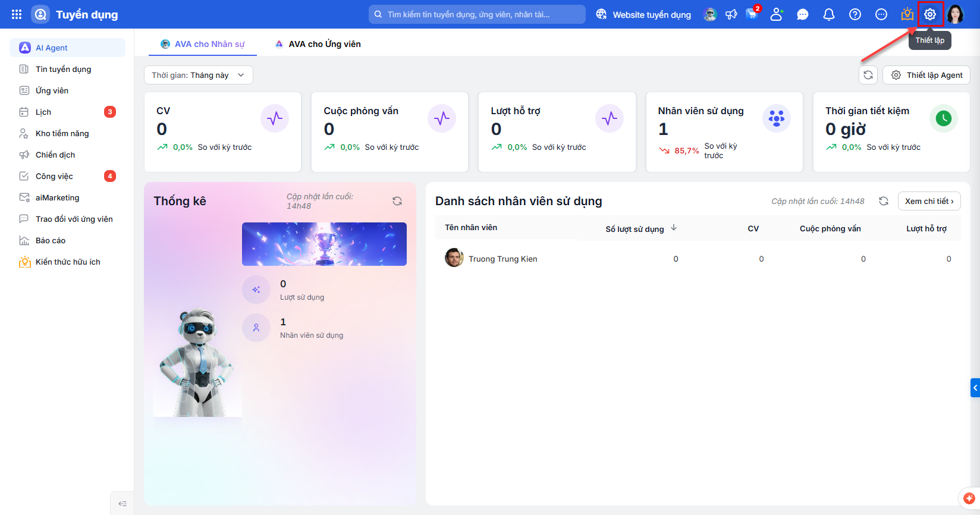Open the user profile avatar
Image resolution: width=980 pixels, height=515 pixels.
tap(956, 14)
